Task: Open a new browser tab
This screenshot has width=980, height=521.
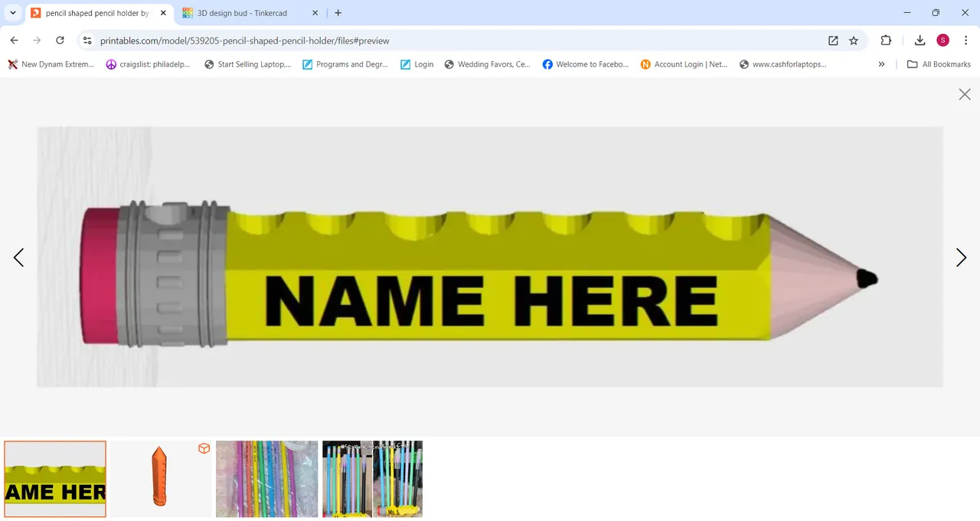Action: pyautogui.click(x=338, y=13)
